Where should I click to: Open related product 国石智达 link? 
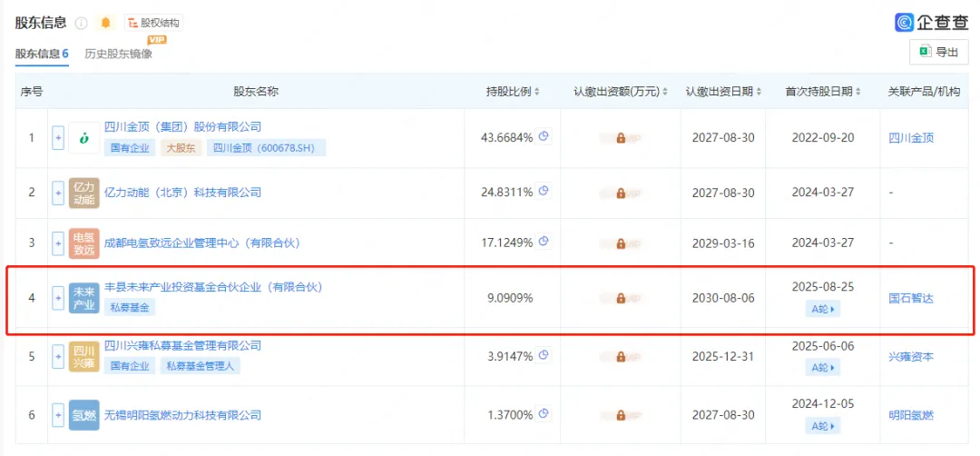point(911,298)
